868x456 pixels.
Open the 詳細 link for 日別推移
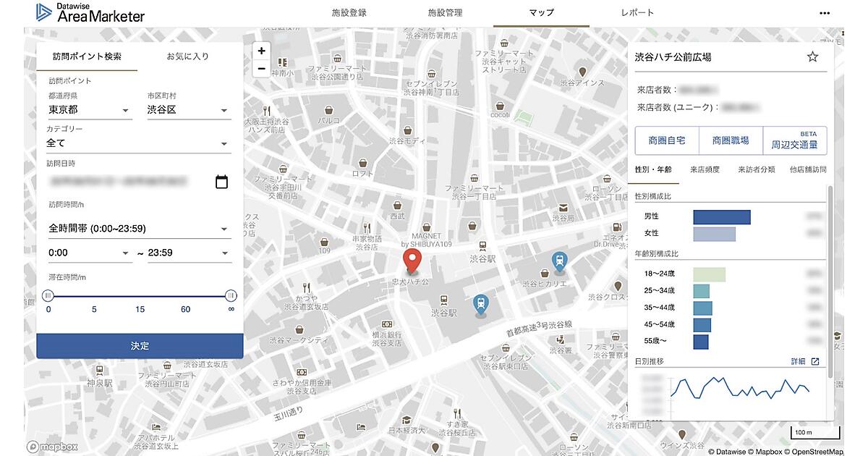coord(798,361)
